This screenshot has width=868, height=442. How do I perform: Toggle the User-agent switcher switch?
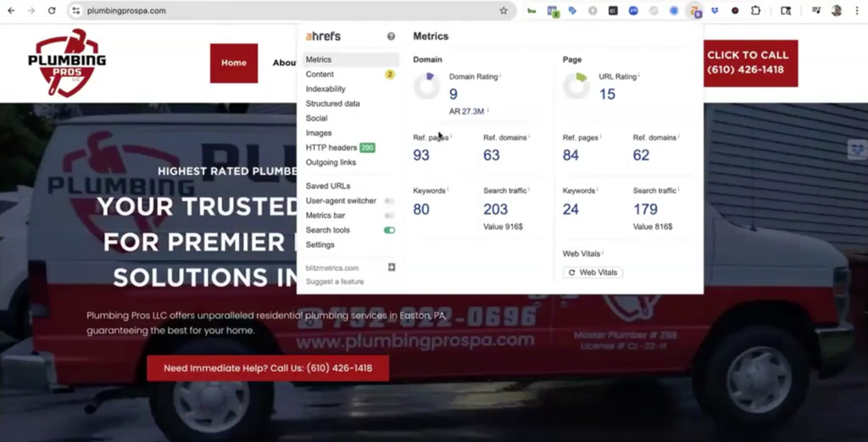click(390, 201)
